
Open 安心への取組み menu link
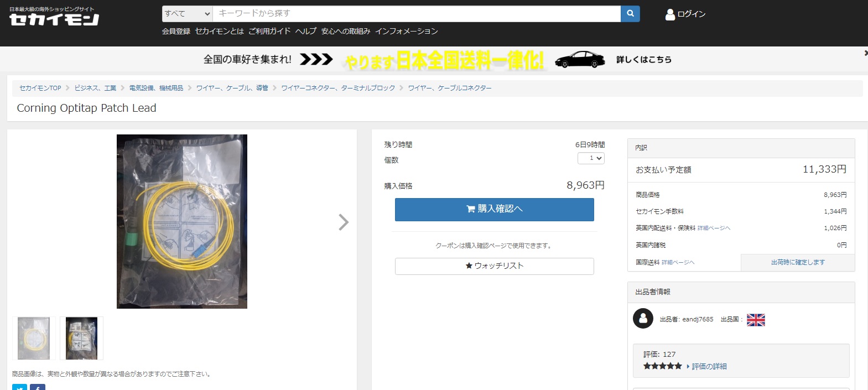(x=346, y=32)
